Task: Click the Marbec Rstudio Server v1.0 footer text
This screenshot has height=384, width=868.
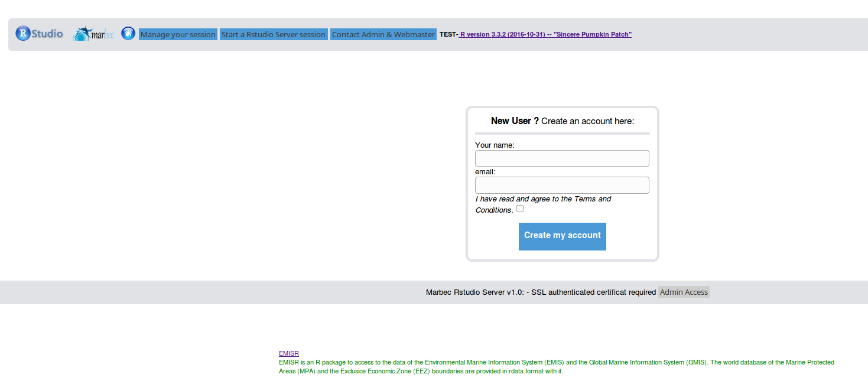Action: (540, 292)
